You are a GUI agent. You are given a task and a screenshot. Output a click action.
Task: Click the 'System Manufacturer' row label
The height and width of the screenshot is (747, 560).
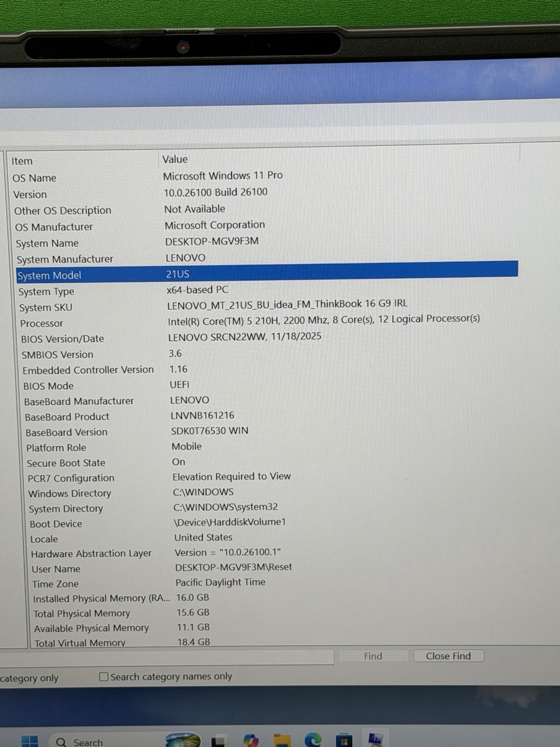[x=65, y=259]
